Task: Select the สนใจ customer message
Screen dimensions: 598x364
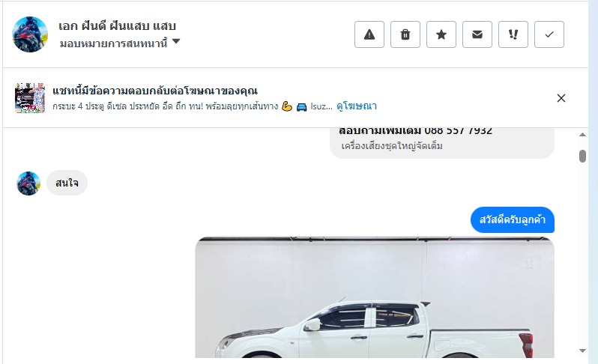Action: coord(67,183)
